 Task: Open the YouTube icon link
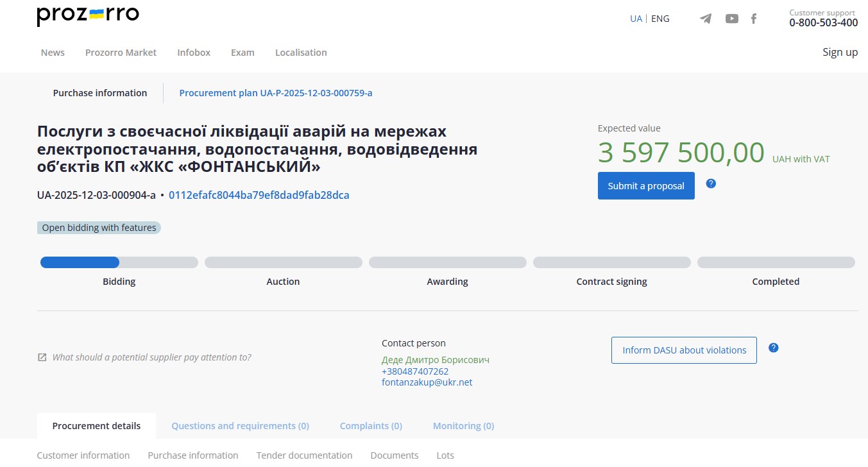(x=731, y=19)
